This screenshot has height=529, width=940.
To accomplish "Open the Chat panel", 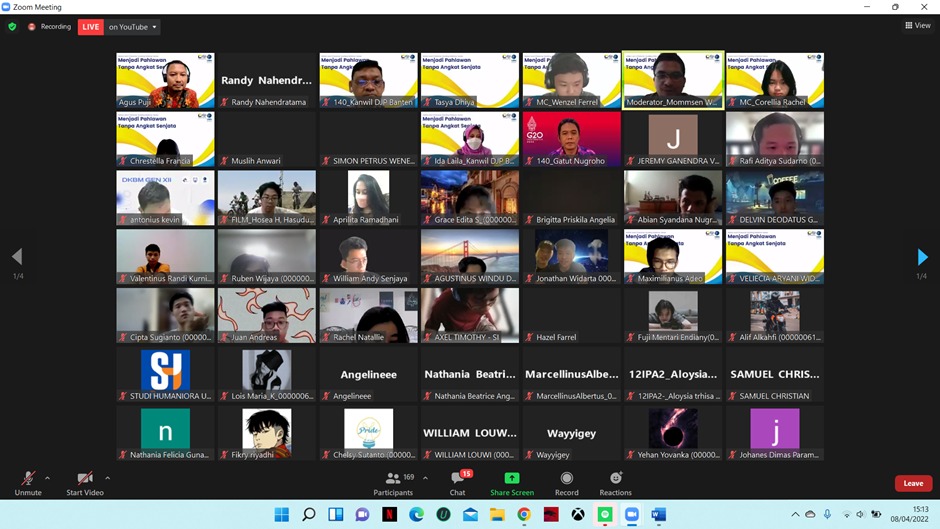I will pyautogui.click(x=457, y=479).
